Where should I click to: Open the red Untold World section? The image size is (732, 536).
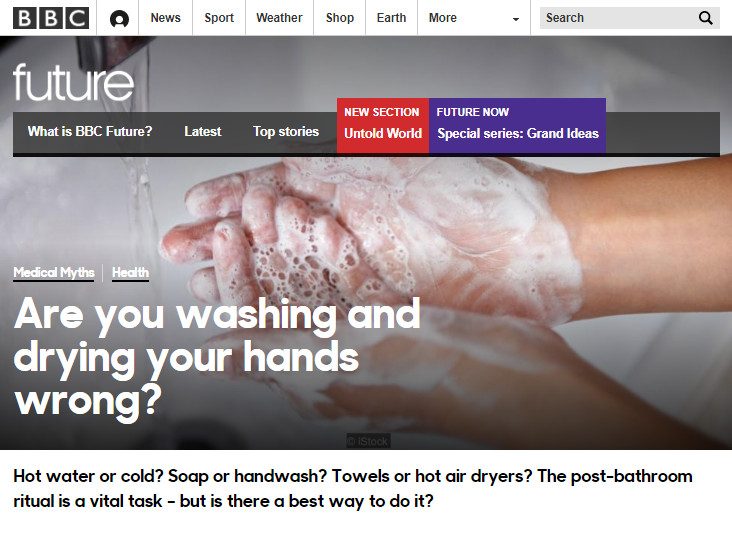[383, 125]
